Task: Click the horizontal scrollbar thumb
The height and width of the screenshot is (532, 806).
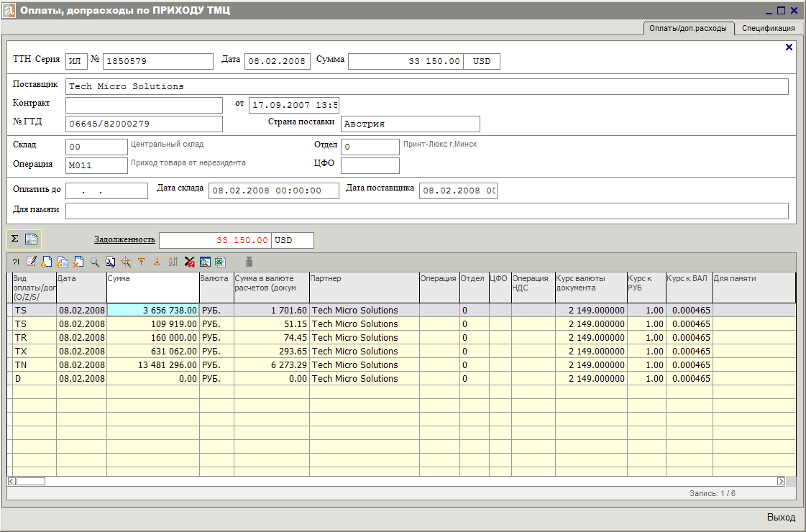Action: tap(30, 481)
